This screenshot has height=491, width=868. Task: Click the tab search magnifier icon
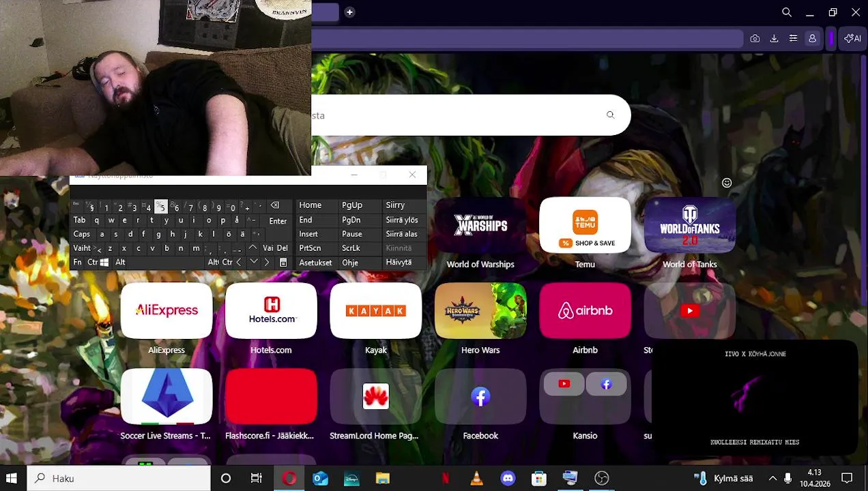click(x=787, y=12)
